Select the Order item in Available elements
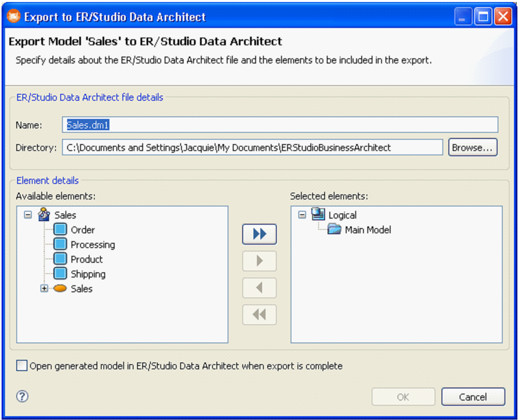Image resolution: width=519 pixels, height=420 pixels. (83, 230)
